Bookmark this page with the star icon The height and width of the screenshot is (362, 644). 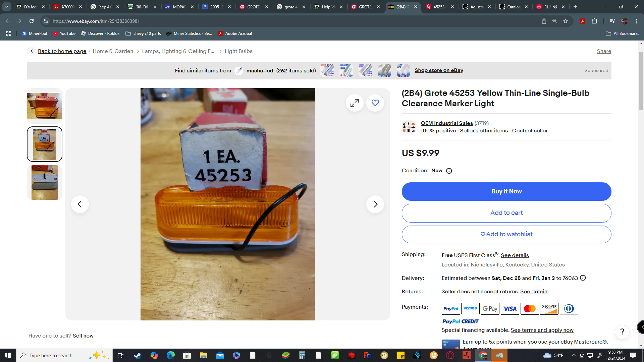coord(566,21)
